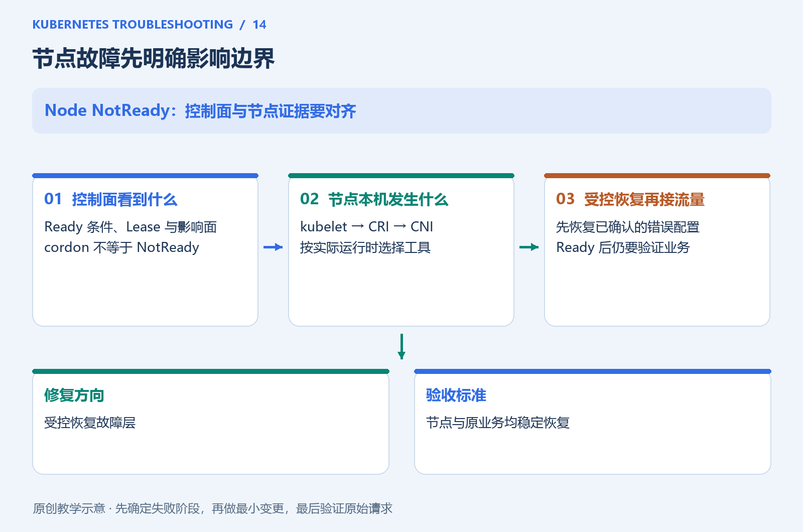803x532 pixels.
Task: Click the banner text 'Node NotReady：控制面与节点证据要对齐'
Action: click(200, 111)
